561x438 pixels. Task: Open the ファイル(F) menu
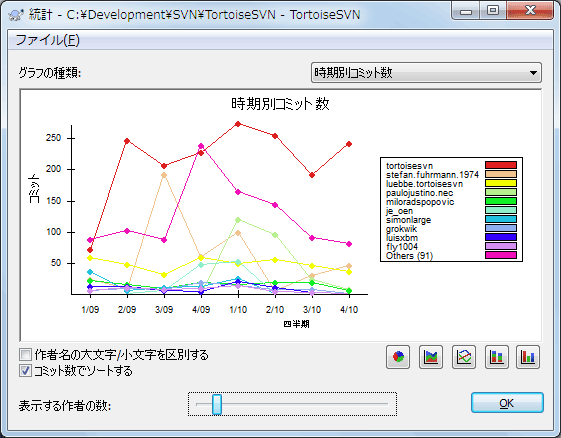pyautogui.click(x=48, y=40)
